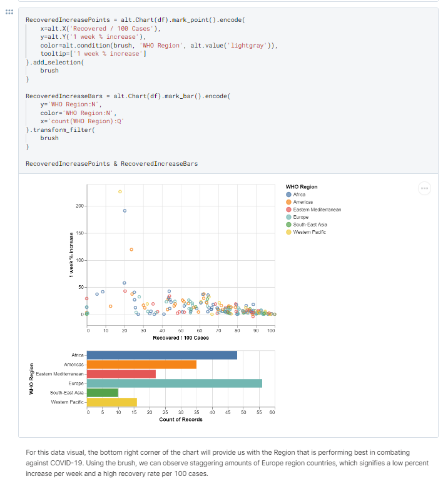Click the '1 week % increase' axis title
This screenshot has width=448, height=486.
71,255
